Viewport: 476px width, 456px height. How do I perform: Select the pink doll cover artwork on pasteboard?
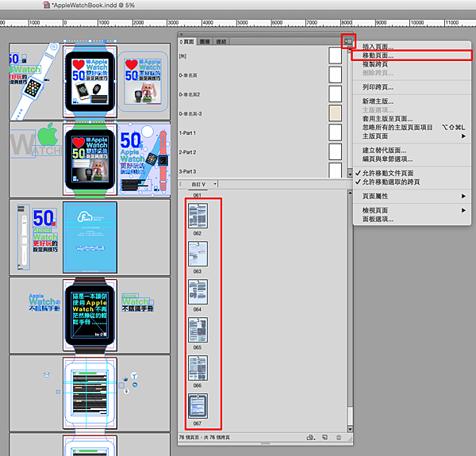pyautogui.click(x=143, y=82)
